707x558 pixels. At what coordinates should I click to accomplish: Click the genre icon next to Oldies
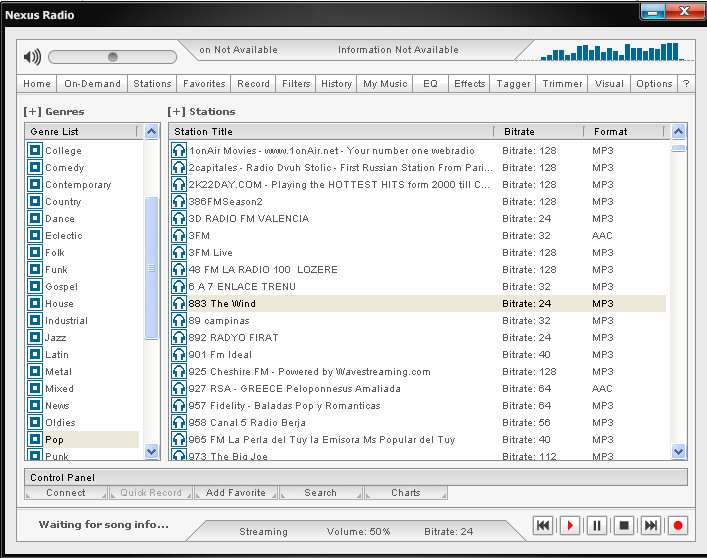click(35, 422)
